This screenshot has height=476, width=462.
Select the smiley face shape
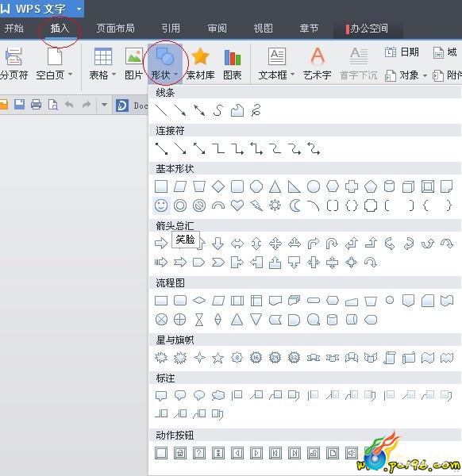tap(161, 205)
